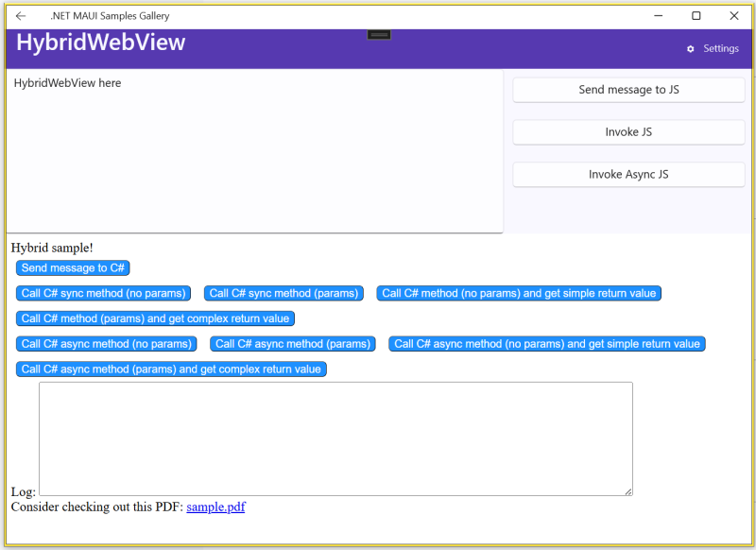This screenshot has width=756, height=550.
Task: Call C# async method (no params) simple return value
Action: click(x=547, y=344)
